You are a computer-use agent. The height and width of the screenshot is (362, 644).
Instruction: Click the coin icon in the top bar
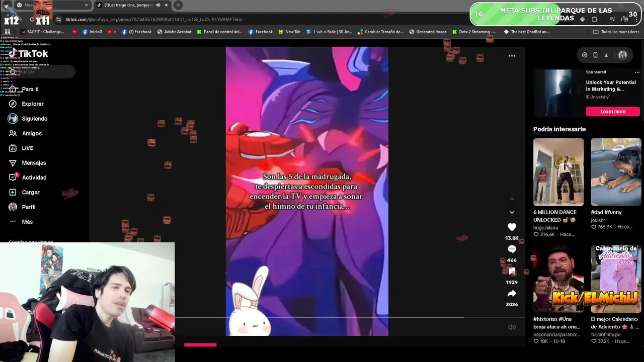pos(585,55)
